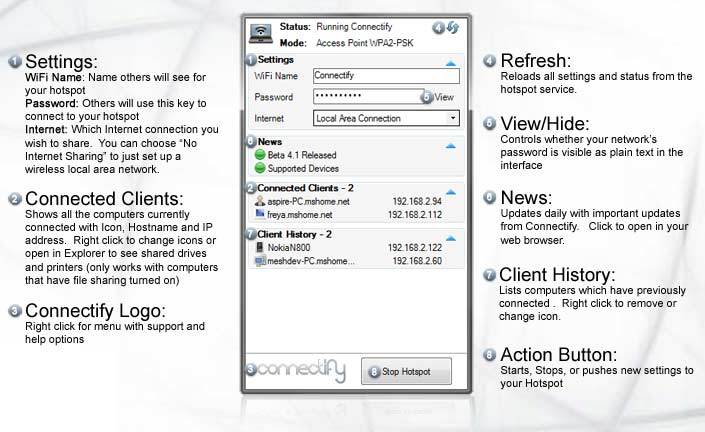Click the Running Connectify status text
This screenshot has height=432, width=705.
[354, 27]
